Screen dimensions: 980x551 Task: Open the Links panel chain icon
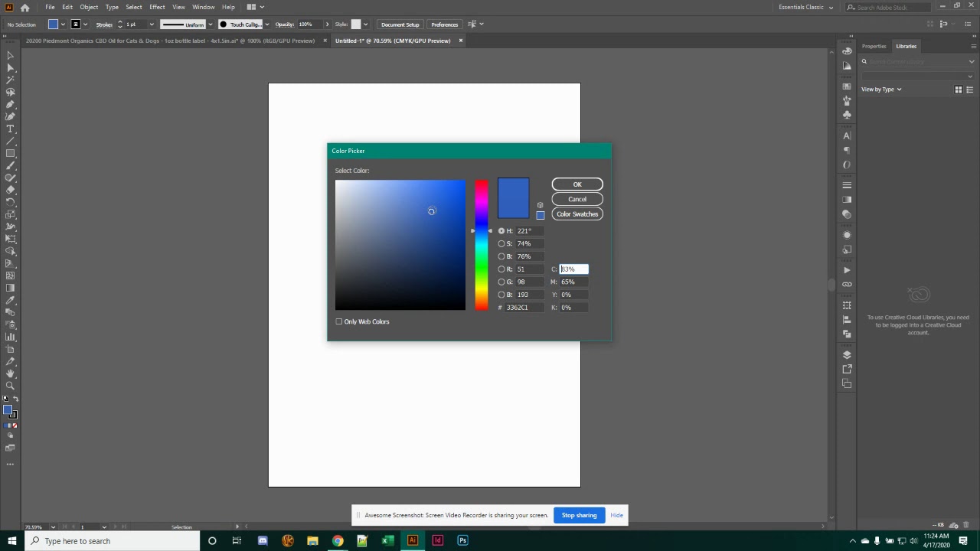click(x=847, y=285)
